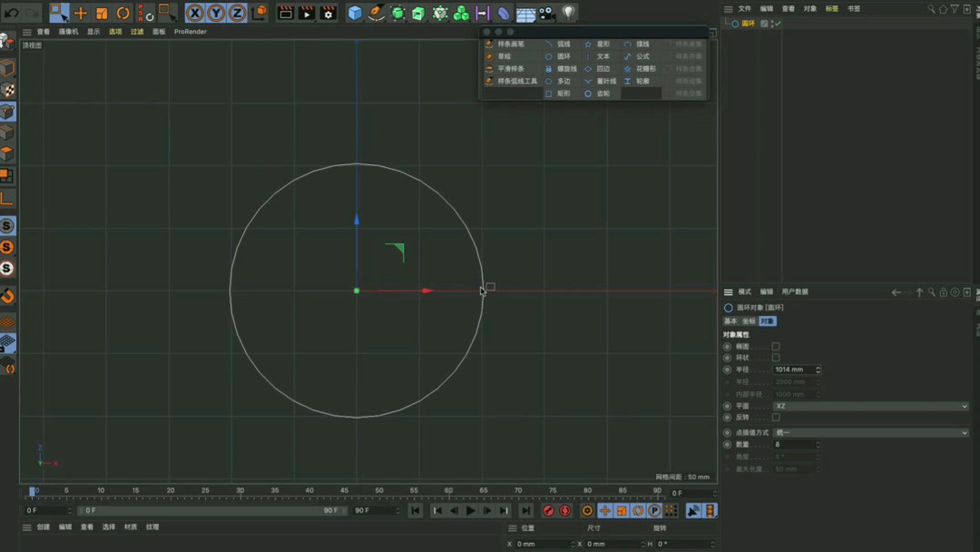Open the ProRender menu

pyautogui.click(x=189, y=31)
